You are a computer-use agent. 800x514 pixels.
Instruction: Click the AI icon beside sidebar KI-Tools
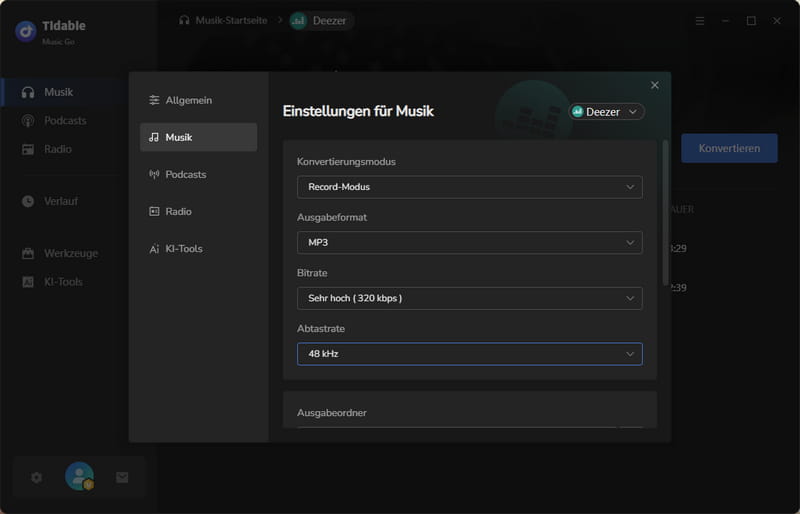click(x=28, y=282)
